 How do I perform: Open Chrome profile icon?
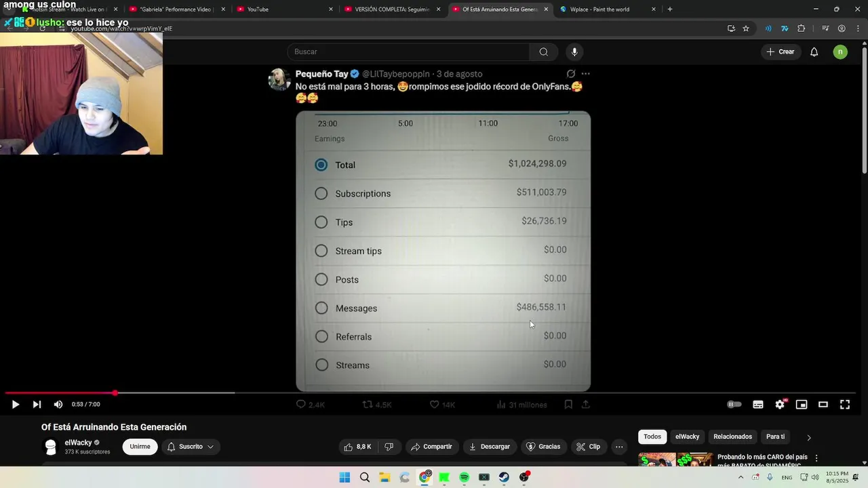coord(842,28)
